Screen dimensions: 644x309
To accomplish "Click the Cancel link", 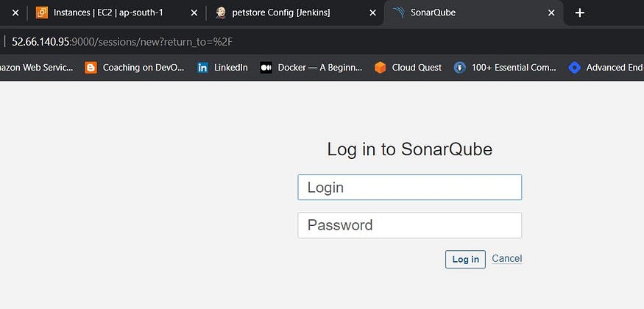I will tap(507, 258).
